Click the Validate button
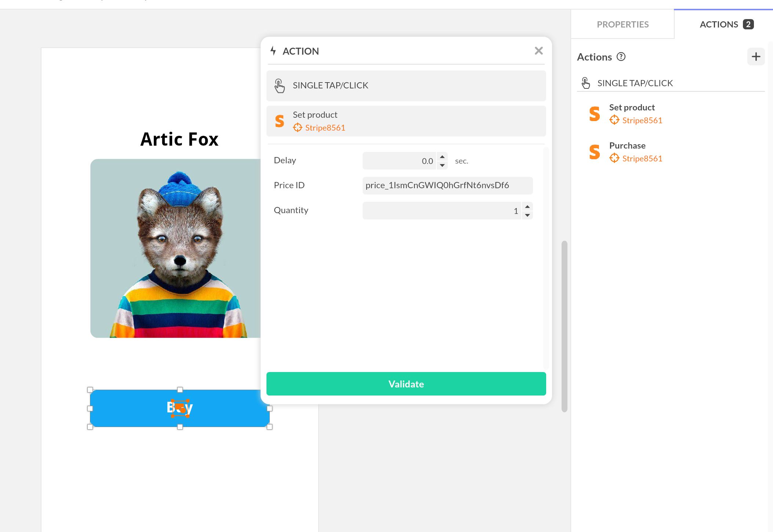The width and height of the screenshot is (773, 532). pos(406,384)
